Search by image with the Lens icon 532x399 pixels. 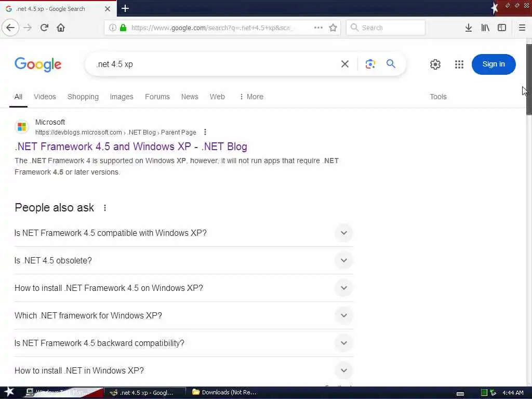370,64
